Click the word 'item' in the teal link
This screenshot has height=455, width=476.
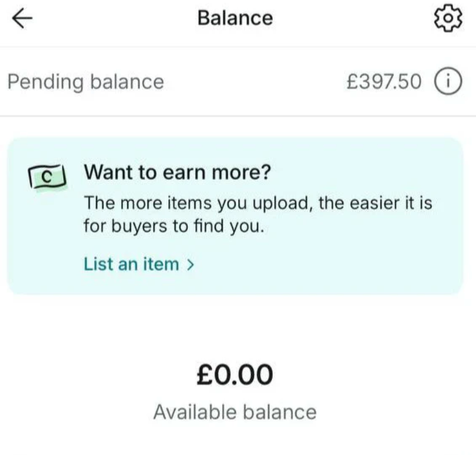(x=163, y=264)
